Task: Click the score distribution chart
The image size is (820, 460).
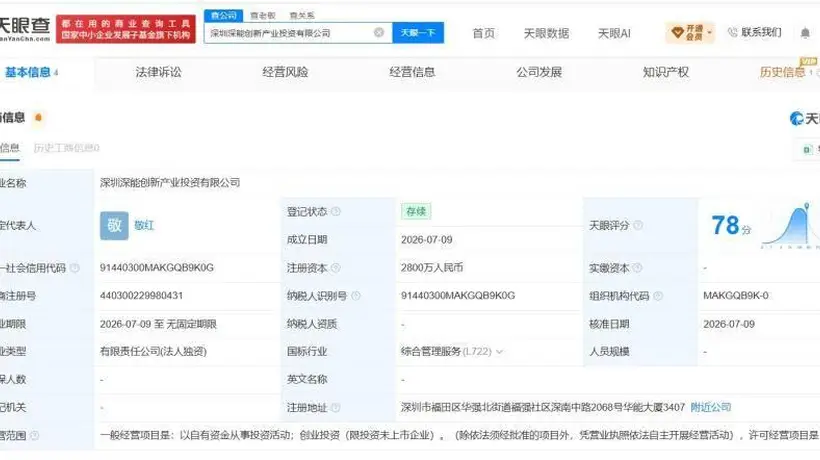Action: coord(791,225)
